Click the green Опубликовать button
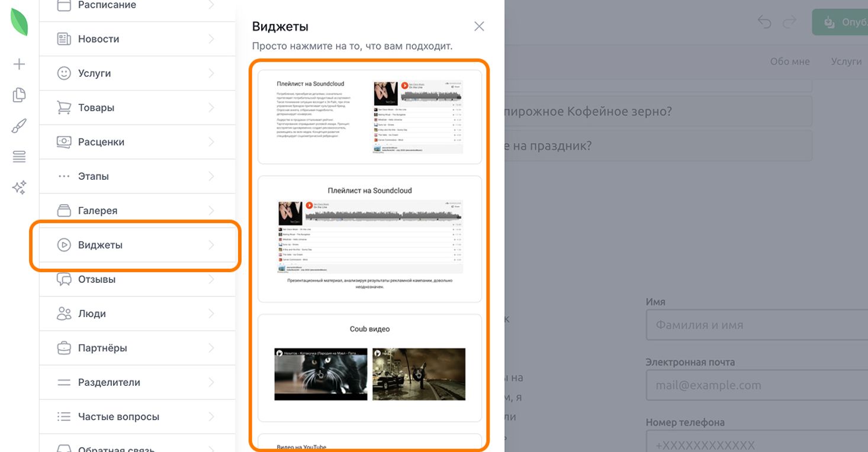 point(840,22)
